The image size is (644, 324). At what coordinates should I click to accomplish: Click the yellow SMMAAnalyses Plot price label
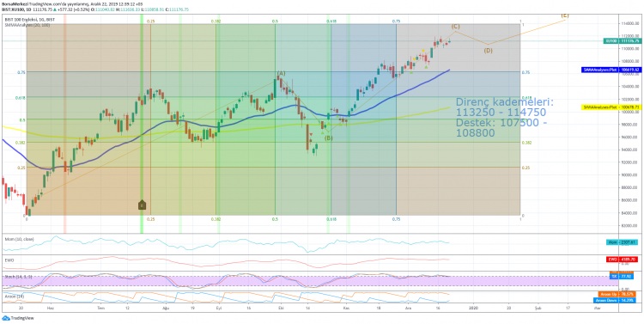click(611, 107)
